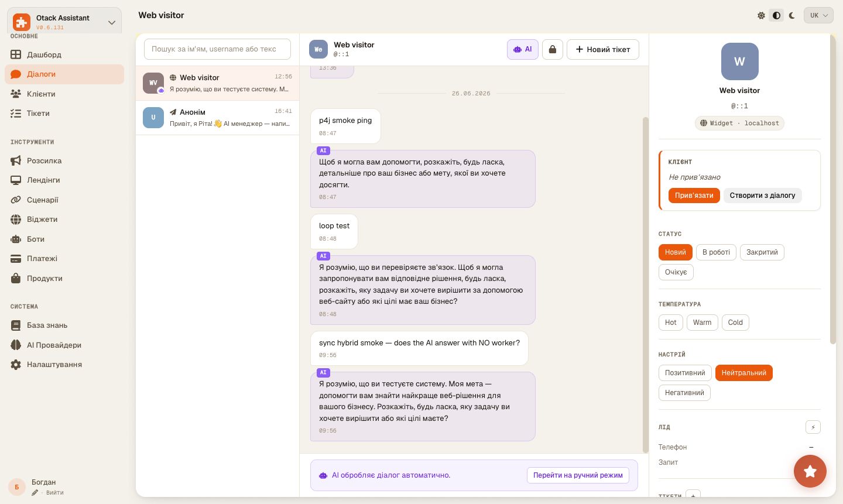Click the large W profile avatar
The height and width of the screenshot is (504, 843).
740,61
